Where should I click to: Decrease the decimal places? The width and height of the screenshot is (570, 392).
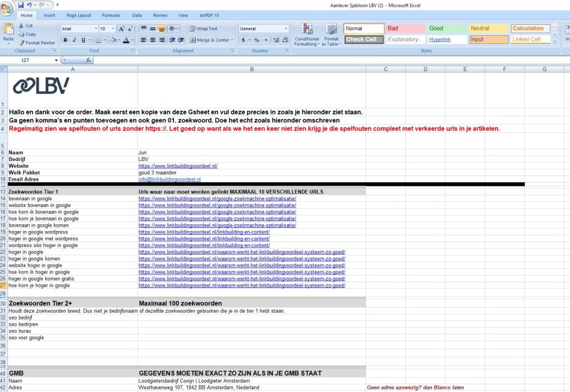(x=285, y=40)
